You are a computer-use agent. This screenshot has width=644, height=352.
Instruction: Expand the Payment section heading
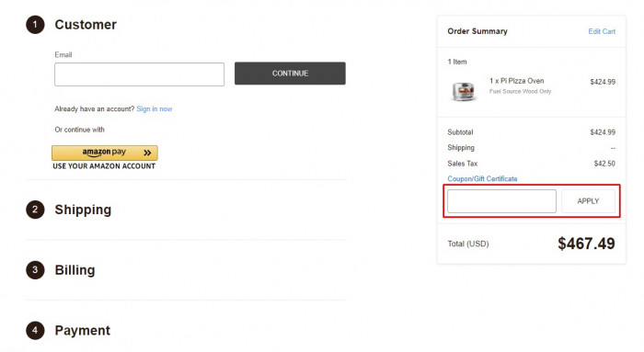[83, 330]
